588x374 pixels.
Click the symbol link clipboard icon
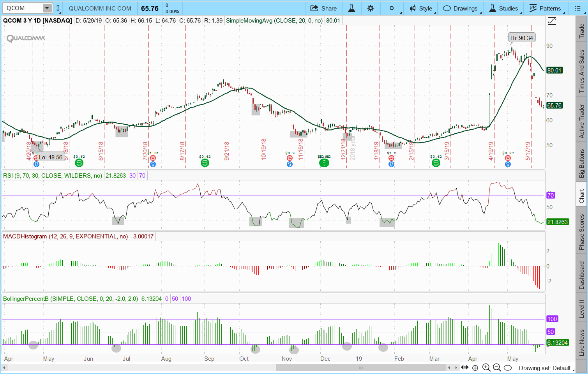tap(58, 8)
